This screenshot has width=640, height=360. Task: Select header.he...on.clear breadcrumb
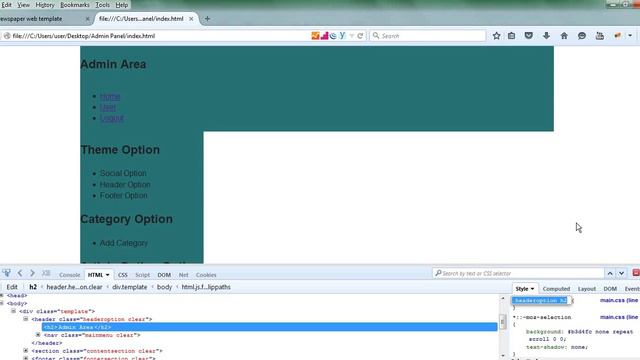(x=74, y=287)
